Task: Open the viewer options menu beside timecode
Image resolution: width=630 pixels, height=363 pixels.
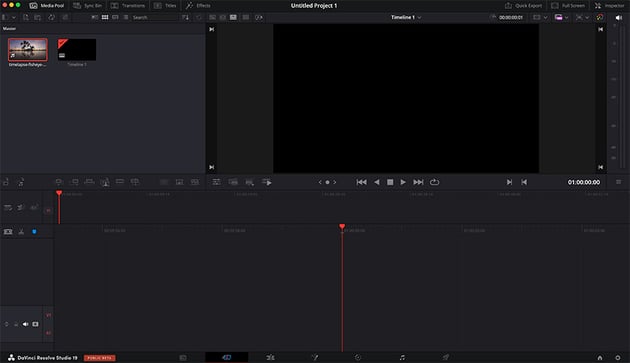Action: (618, 182)
